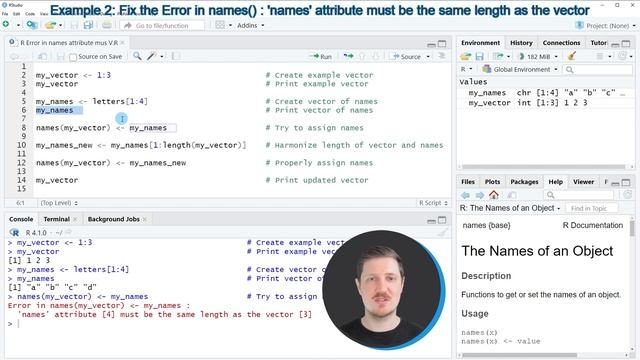The width and height of the screenshot is (640, 360).
Task: Open the Project (None) menu
Action: [x=605, y=25]
